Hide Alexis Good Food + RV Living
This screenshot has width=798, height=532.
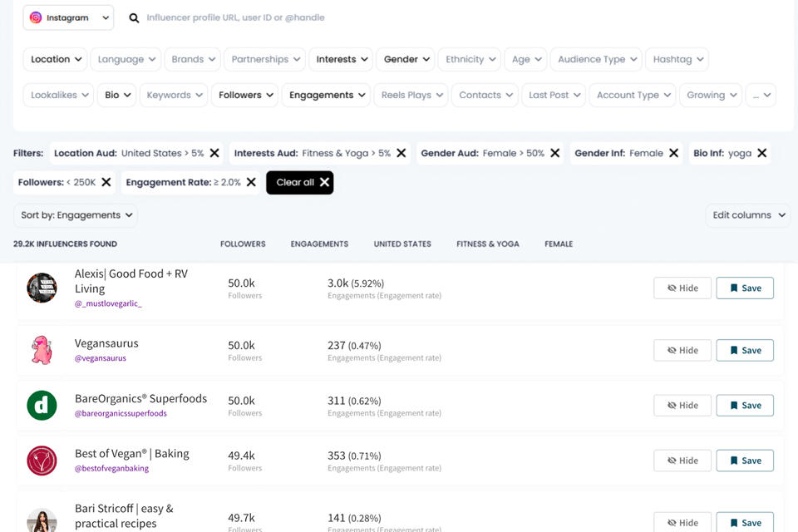[682, 288]
